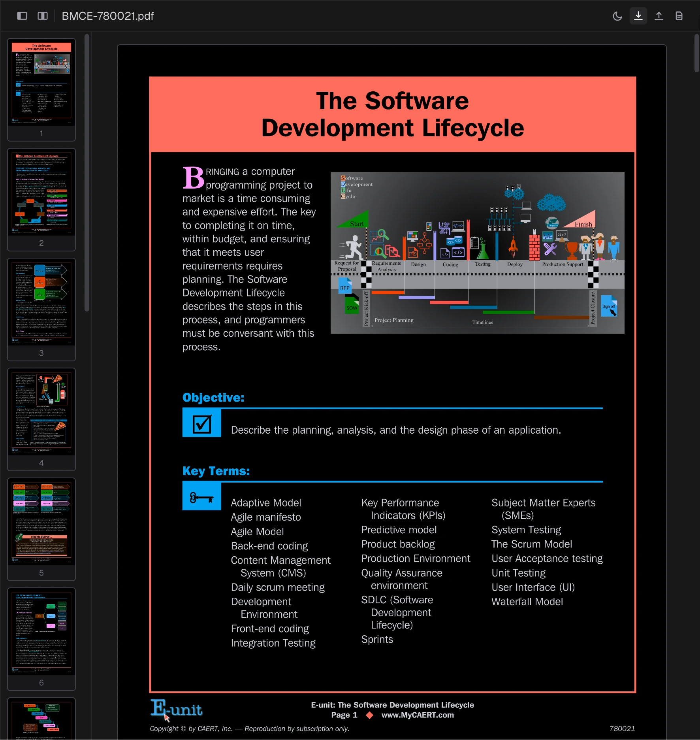Click the term "Front-end coding"
The height and width of the screenshot is (740, 700).
(270, 629)
